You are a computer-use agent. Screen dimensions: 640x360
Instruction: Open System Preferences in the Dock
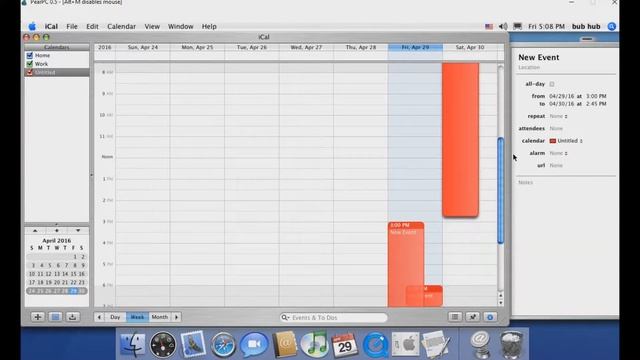point(405,344)
